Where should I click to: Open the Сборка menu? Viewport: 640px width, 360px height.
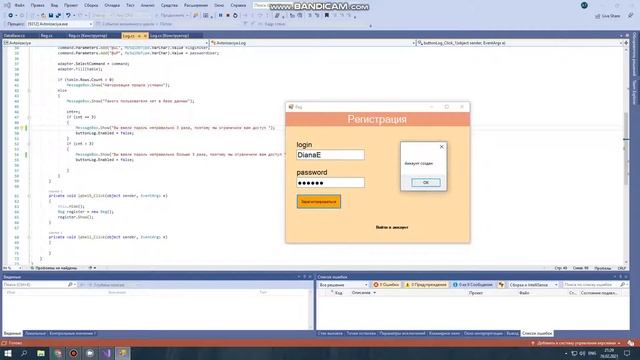coord(91,5)
